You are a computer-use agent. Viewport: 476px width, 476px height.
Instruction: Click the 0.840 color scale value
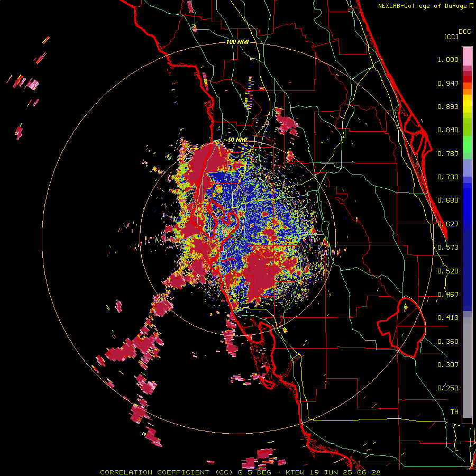click(x=448, y=130)
